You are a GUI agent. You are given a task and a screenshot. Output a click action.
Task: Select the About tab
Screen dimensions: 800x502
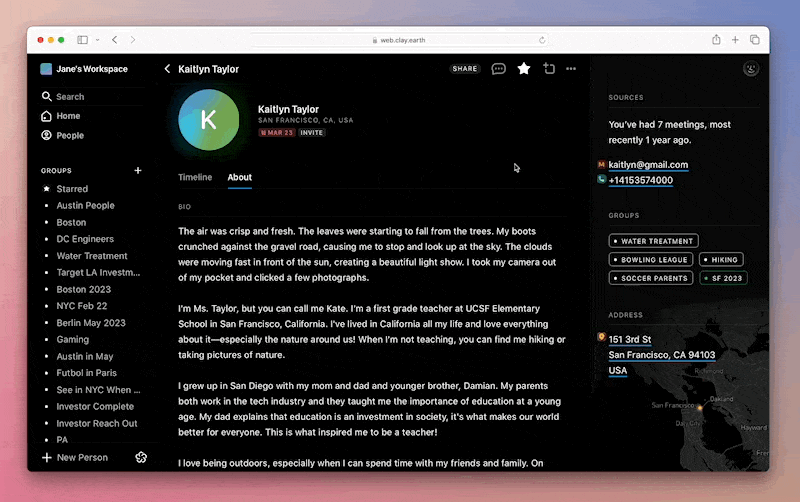(x=240, y=177)
